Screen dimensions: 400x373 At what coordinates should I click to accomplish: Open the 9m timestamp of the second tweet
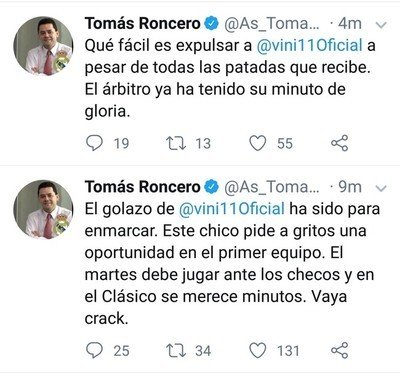(x=350, y=187)
